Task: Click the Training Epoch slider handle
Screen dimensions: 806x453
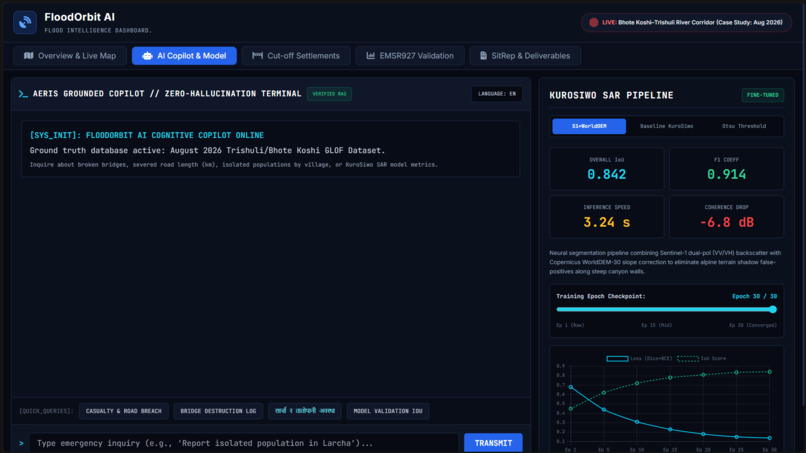Action: 773,310
